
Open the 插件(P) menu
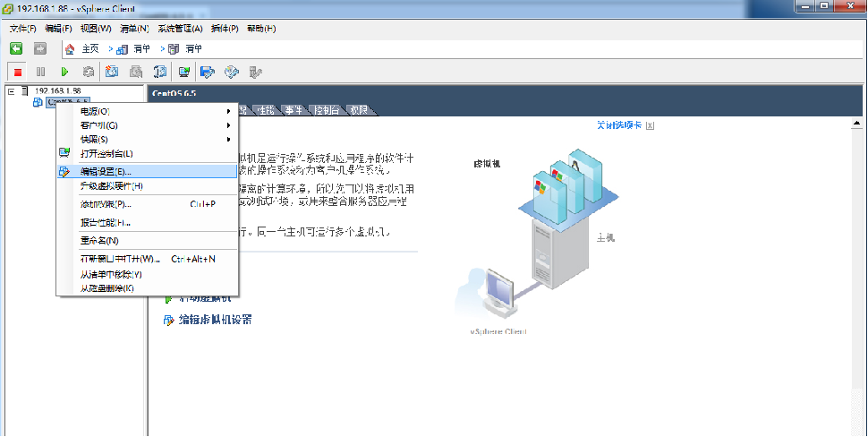click(225, 29)
